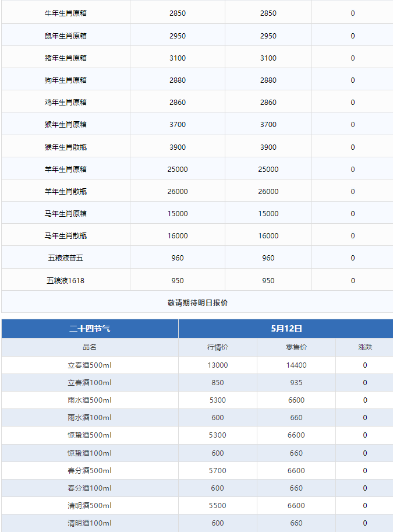Select 猴年生肖散瓶 product name

click(65, 147)
